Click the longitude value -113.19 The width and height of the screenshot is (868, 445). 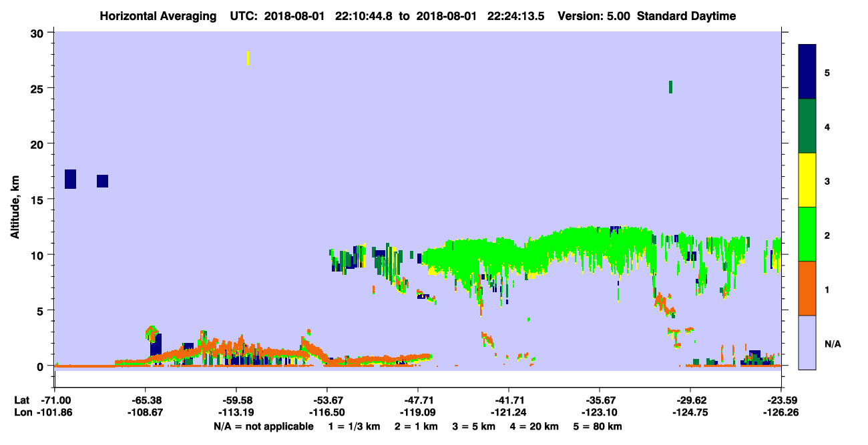point(236,412)
